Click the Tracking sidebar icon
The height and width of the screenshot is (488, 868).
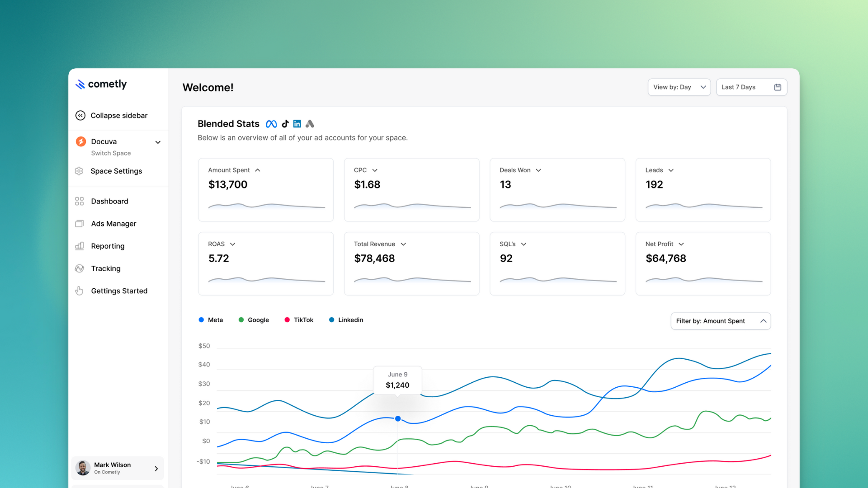80,268
